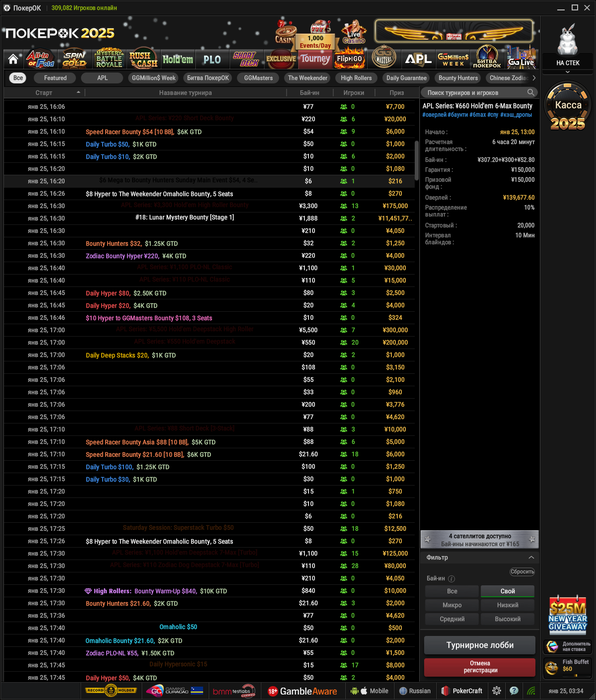This screenshot has height=700, width=596.
Task: Open the Exclusive games icon
Action: click(x=281, y=59)
